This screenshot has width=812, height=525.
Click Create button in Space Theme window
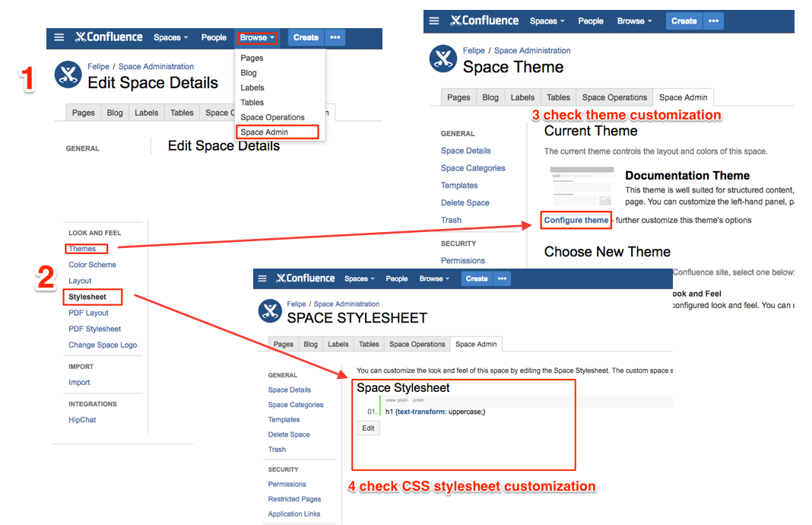684,21
